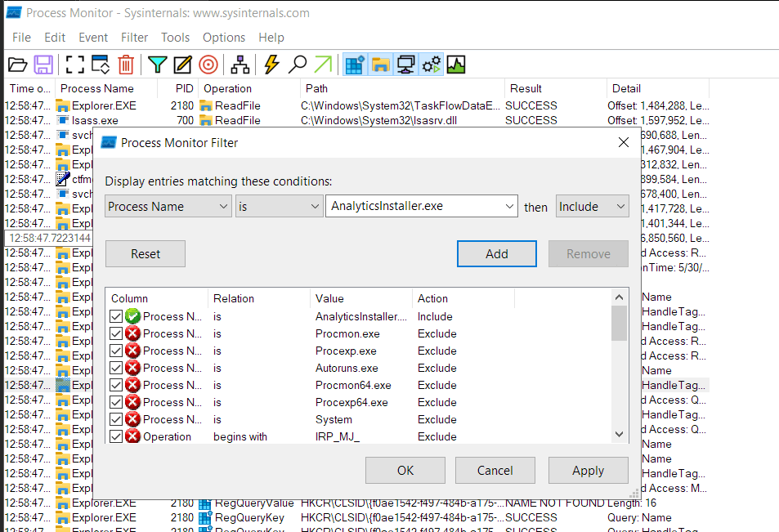
Task: Click the green Include icon for AnalyticsInstaller filter
Action: 132,316
